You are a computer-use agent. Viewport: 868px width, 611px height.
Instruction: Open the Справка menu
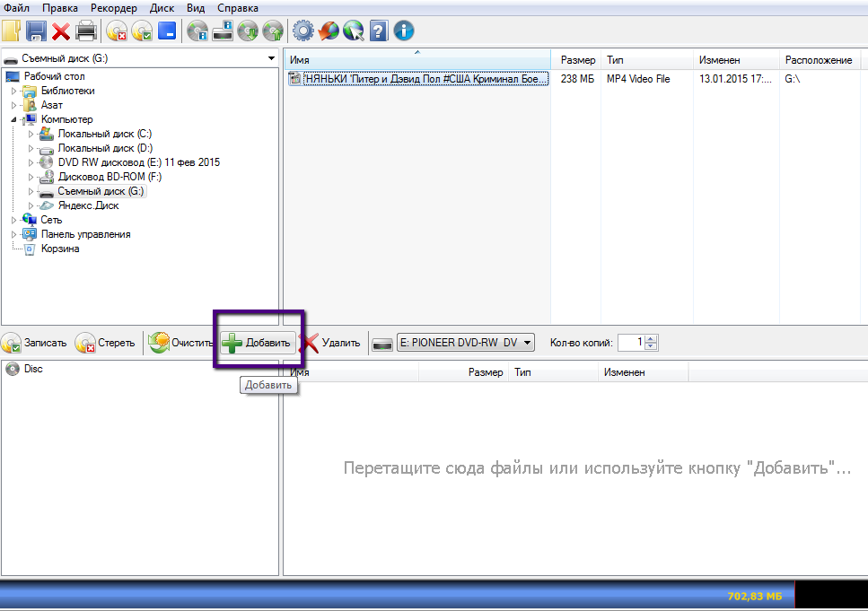(x=238, y=8)
